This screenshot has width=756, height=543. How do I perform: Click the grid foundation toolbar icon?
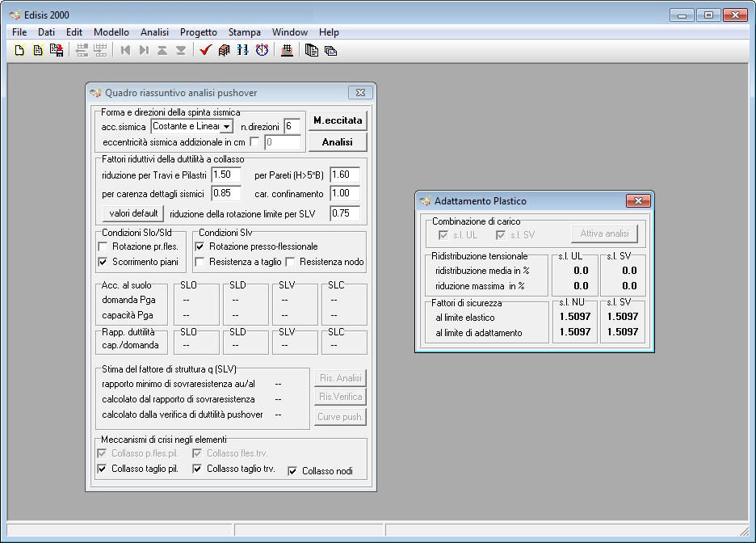point(287,50)
